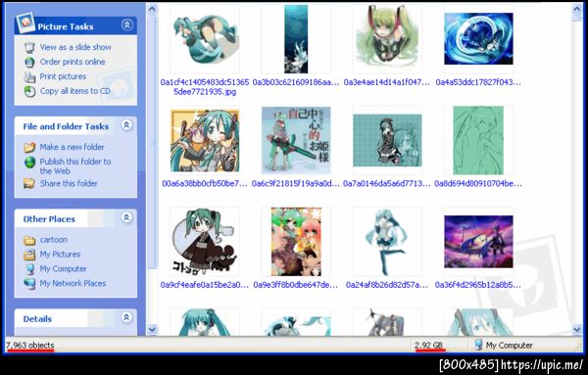Click the Print pictures printer icon
The height and width of the screenshot is (375, 588).
click(x=29, y=76)
